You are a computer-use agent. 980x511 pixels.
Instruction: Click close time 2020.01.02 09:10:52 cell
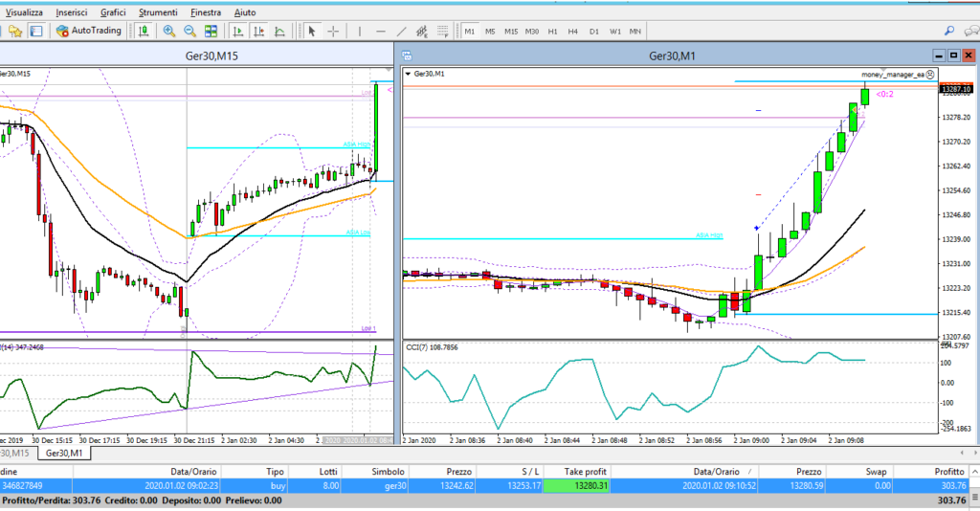click(x=685, y=485)
